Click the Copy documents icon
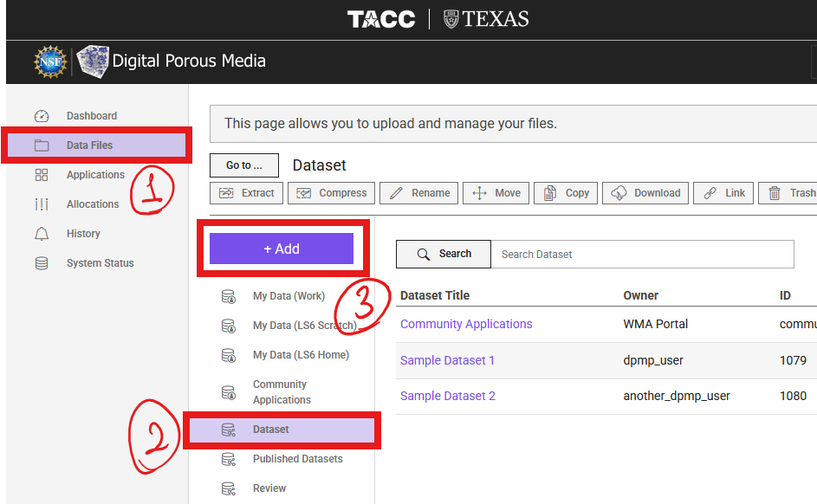The width and height of the screenshot is (817, 504). point(549,193)
